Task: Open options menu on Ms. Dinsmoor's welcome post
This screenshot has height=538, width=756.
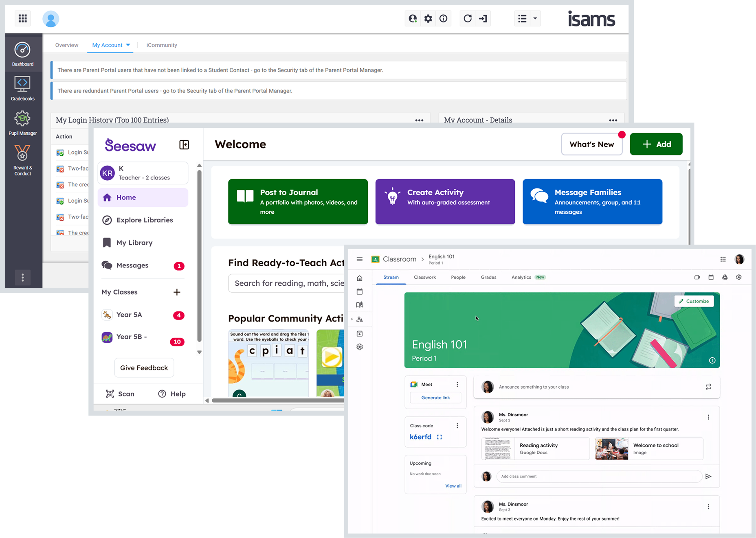Action: (708, 417)
